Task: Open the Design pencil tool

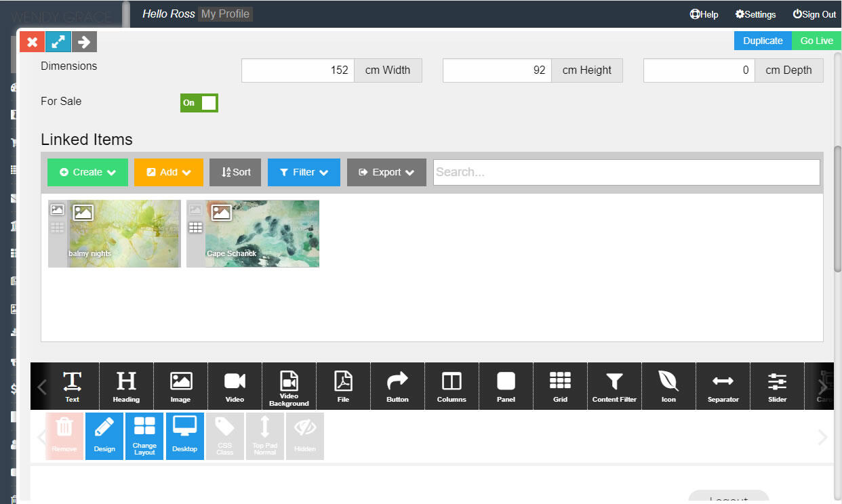Action: click(104, 436)
